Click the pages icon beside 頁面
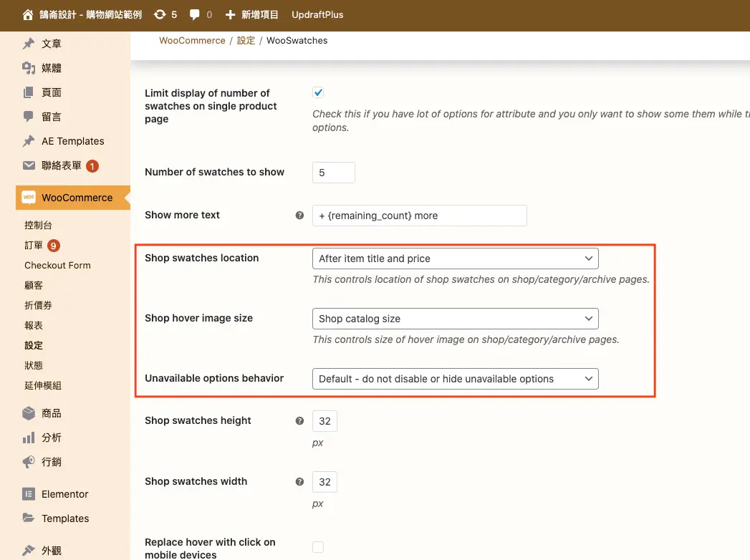This screenshot has width=750, height=560. click(29, 92)
